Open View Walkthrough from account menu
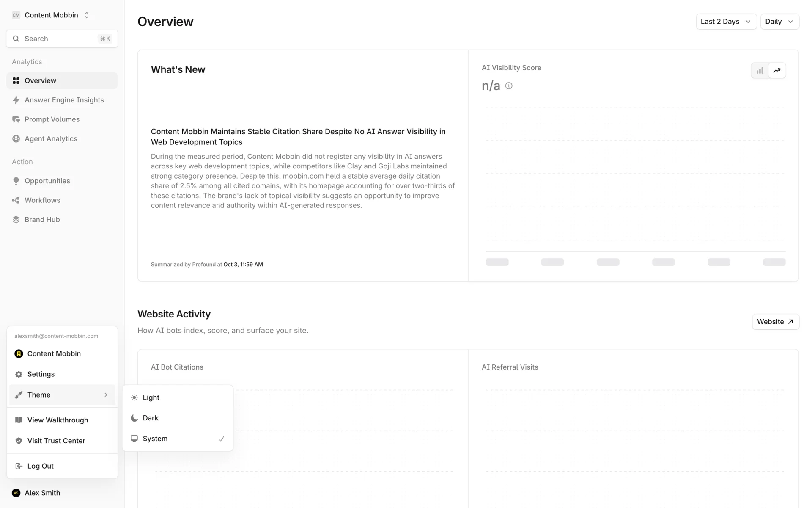812x508 pixels. pyautogui.click(x=58, y=420)
